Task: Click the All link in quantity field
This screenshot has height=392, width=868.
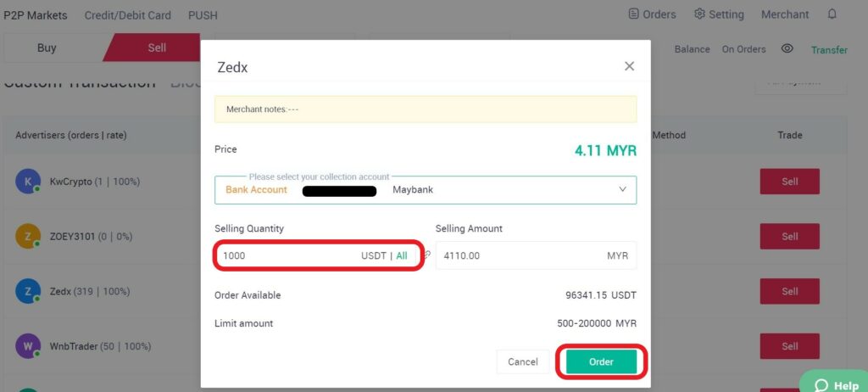Action: point(402,255)
